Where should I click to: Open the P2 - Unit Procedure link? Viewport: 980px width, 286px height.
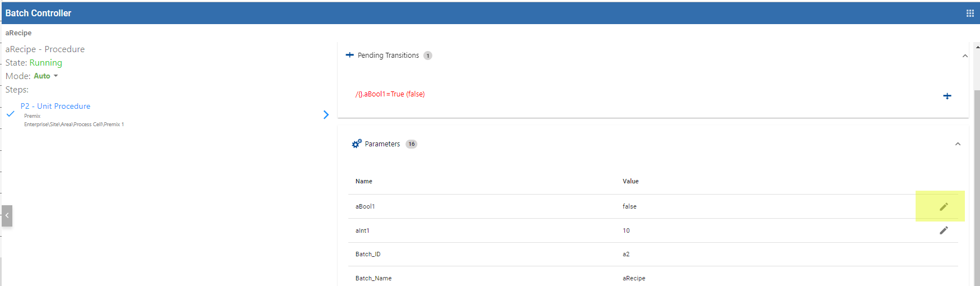[x=55, y=106]
